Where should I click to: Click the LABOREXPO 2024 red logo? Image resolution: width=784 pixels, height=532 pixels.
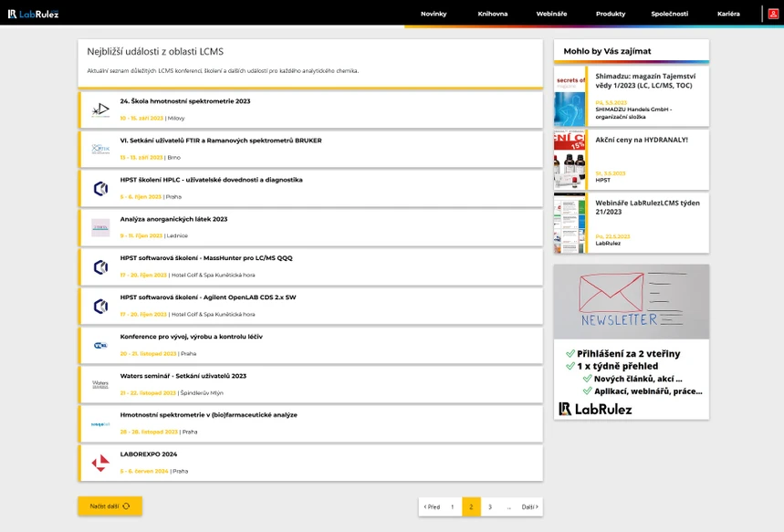[100, 463]
